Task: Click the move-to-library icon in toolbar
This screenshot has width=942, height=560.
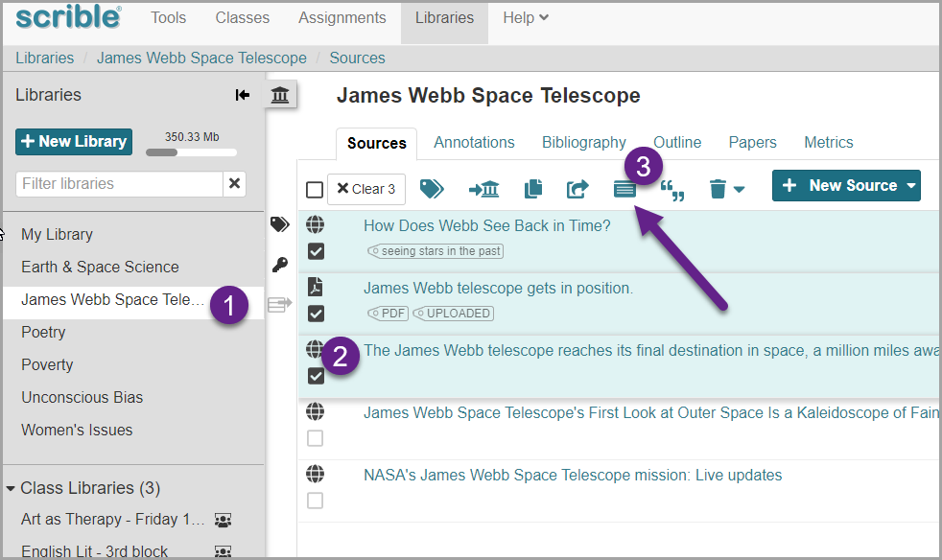Action: coord(483,189)
